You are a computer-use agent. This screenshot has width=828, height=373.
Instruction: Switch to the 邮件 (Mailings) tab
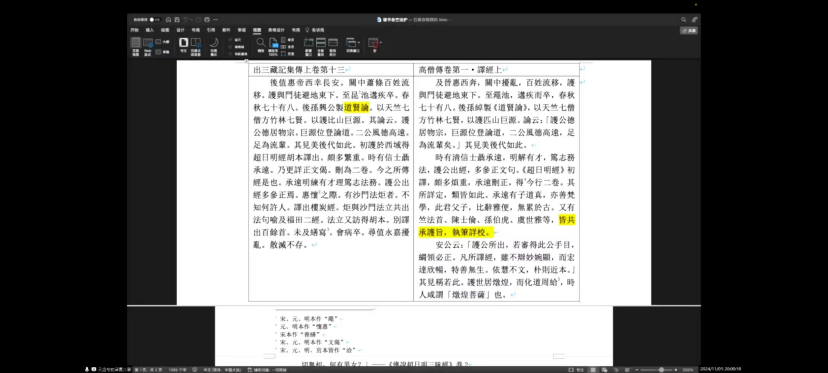(226, 30)
